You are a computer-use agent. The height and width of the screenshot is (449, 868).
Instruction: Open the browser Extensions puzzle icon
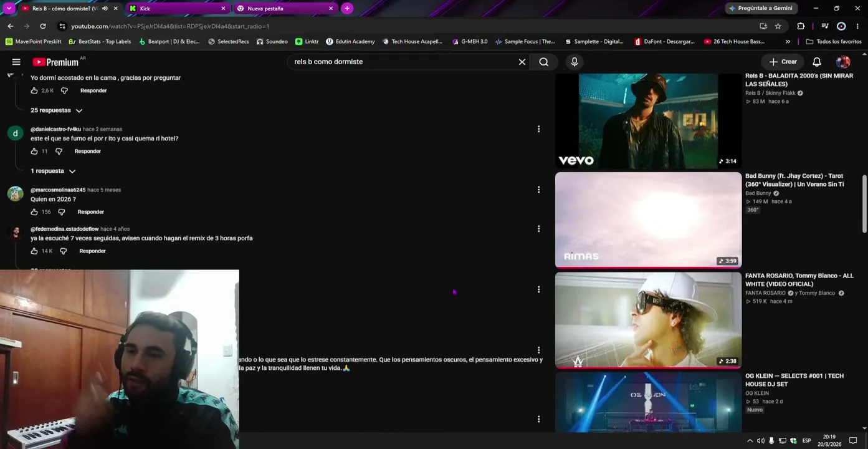[801, 26]
